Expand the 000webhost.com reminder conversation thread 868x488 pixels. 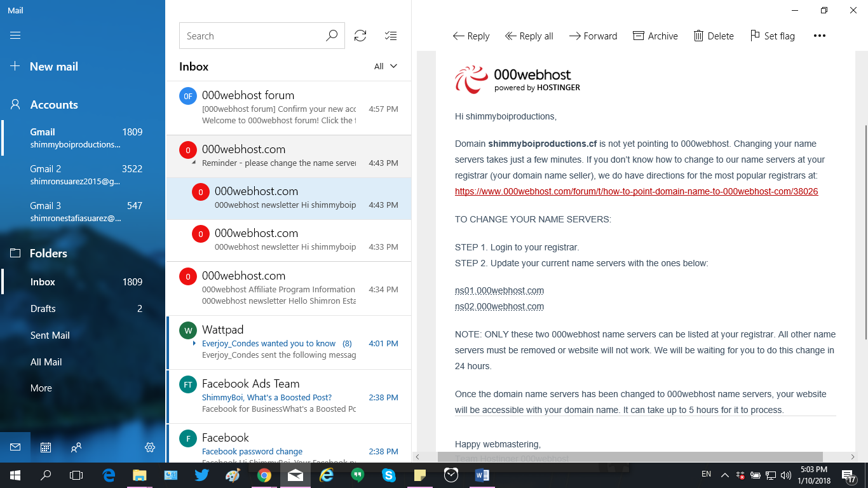pyautogui.click(x=194, y=163)
